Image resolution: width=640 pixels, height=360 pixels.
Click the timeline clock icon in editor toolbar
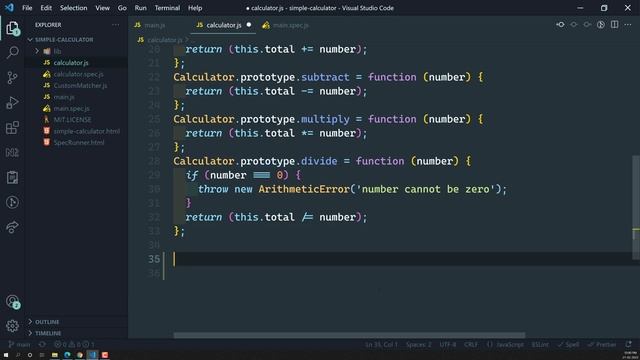[601, 25]
